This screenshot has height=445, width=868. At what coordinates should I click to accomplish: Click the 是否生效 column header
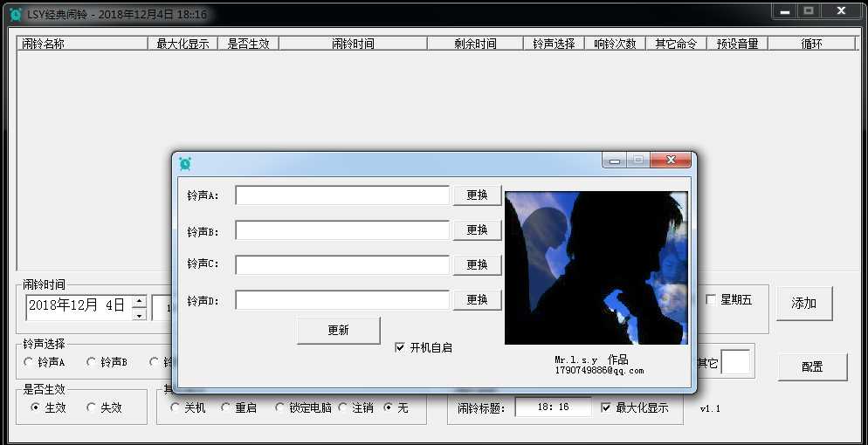[x=249, y=44]
